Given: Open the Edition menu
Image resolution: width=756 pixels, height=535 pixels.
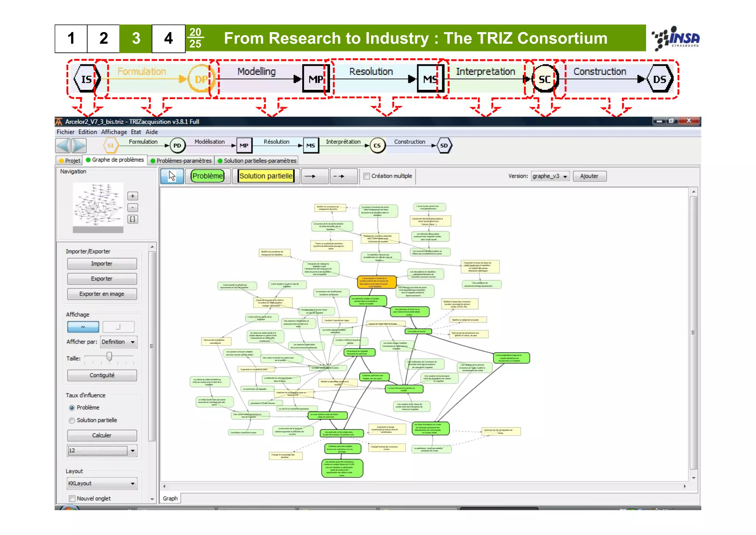Looking at the screenshot, I should pyautogui.click(x=87, y=132).
